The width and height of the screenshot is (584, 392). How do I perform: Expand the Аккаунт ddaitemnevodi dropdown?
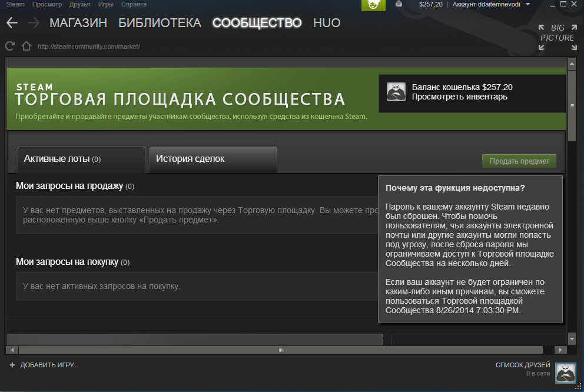491,4
